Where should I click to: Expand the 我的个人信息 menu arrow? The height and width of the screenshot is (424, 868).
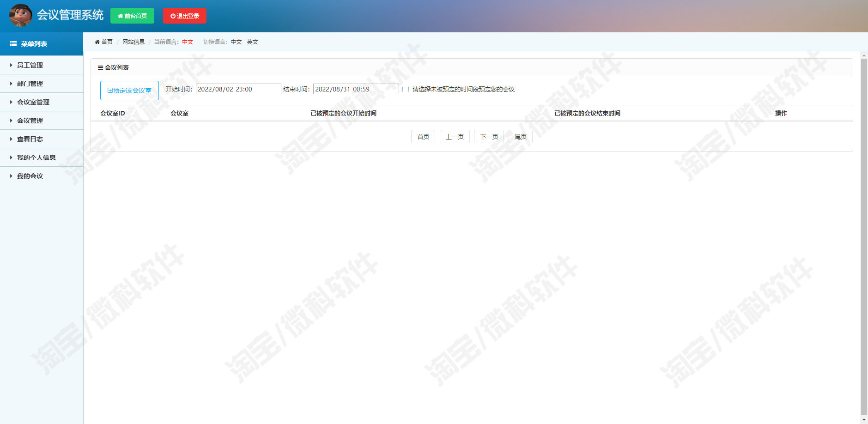click(11, 157)
